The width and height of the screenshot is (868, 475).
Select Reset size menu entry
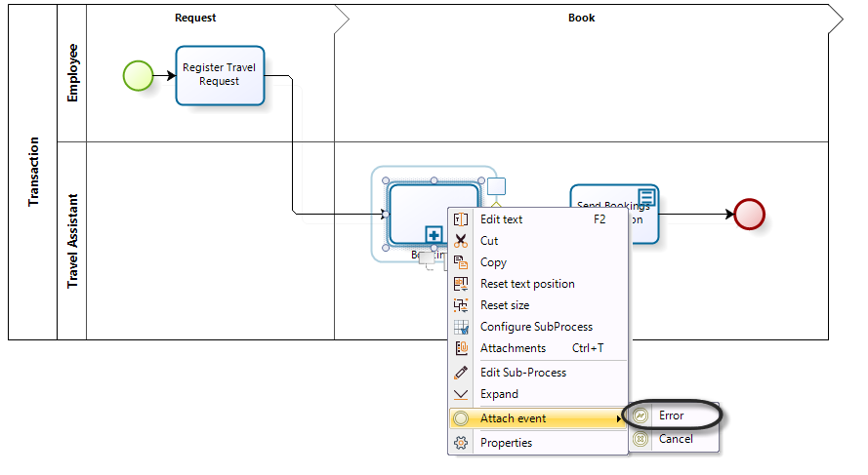[505, 305]
